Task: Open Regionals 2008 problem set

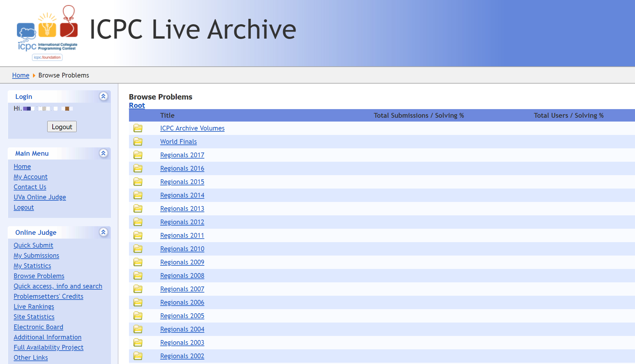Action: point(182,276)
